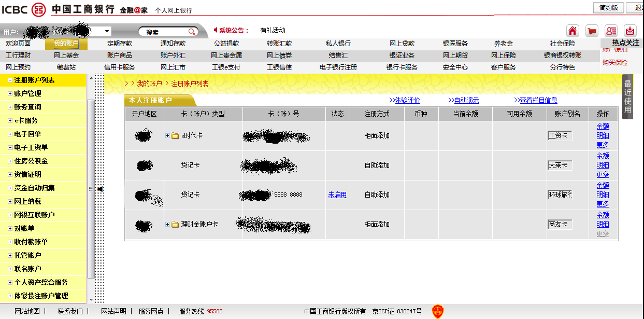Click the 未启用 status link
644x319 pixels.
tap(337, 195)
